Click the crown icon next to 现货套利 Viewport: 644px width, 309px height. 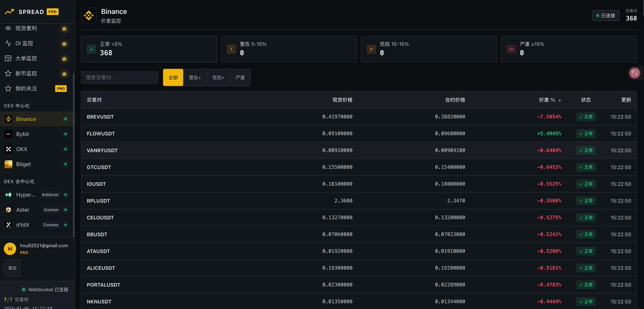(x=64, y=28)
